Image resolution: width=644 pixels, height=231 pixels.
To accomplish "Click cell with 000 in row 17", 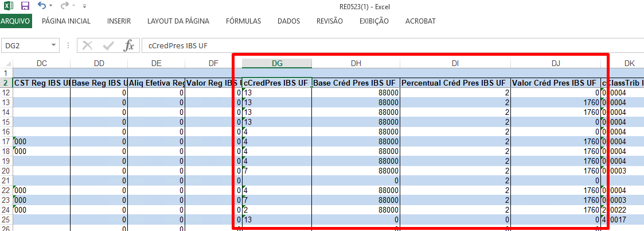I will coord(41,142).
